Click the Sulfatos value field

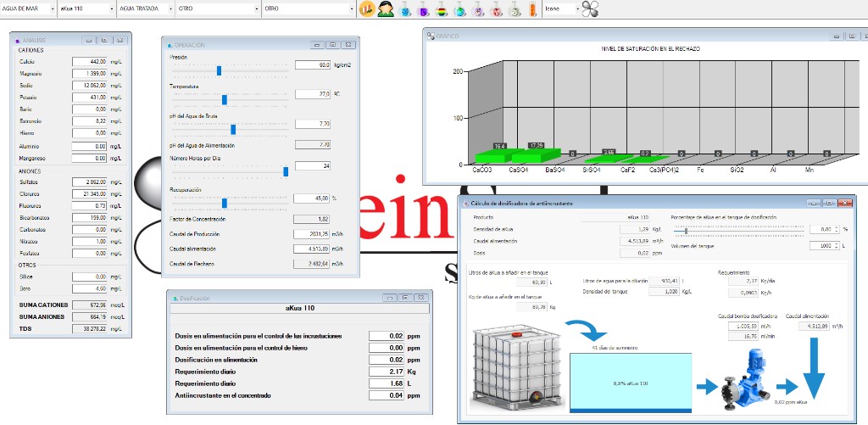point(89,182)
